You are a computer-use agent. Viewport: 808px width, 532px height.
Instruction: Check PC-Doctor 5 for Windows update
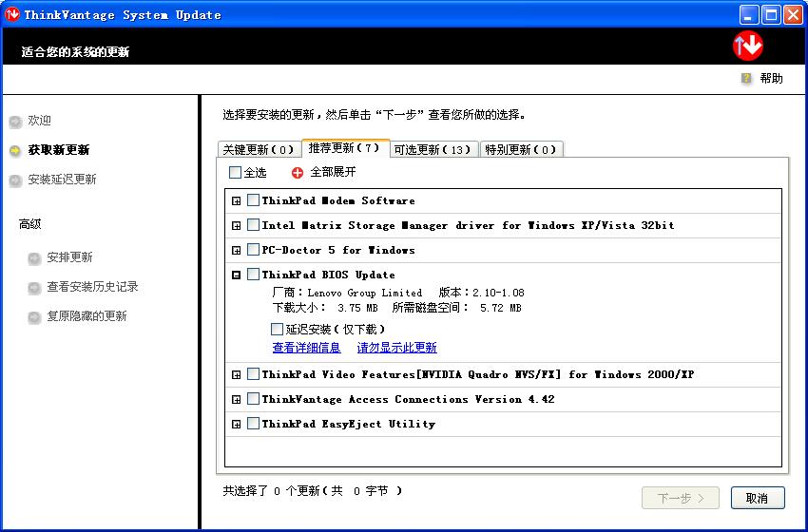click(253, 249)
